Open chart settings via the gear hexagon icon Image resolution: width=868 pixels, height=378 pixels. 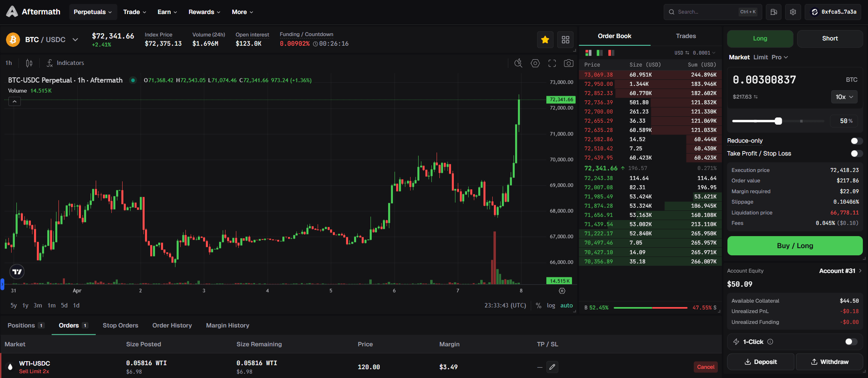535,63
